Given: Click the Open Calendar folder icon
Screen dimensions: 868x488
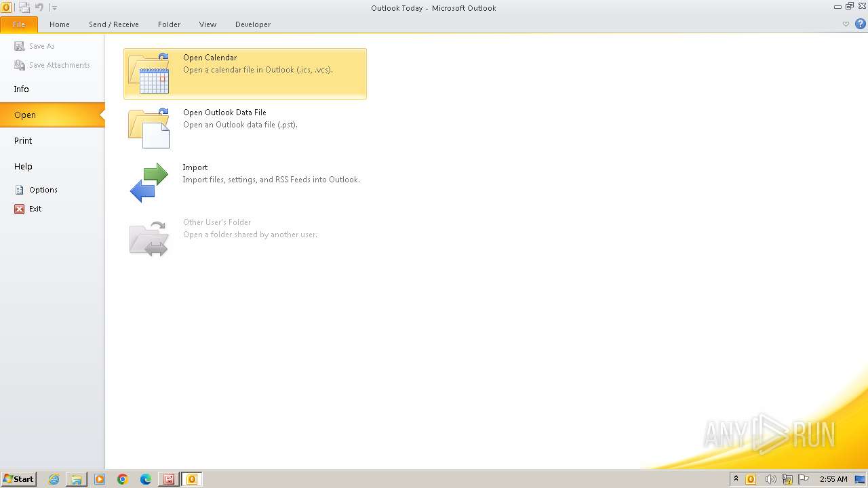Looking at the screenshot, I should (x=149, y=73).
